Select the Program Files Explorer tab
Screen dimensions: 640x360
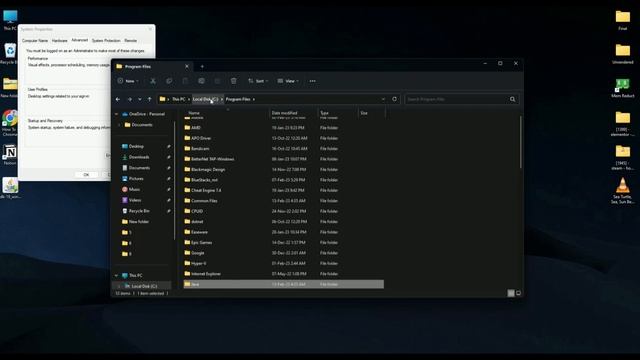pos(153,66)
